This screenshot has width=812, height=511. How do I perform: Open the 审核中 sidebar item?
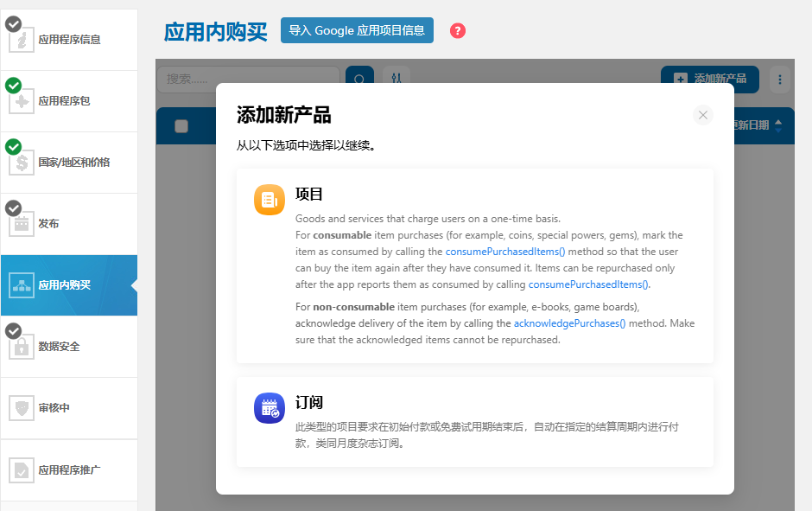54,408
